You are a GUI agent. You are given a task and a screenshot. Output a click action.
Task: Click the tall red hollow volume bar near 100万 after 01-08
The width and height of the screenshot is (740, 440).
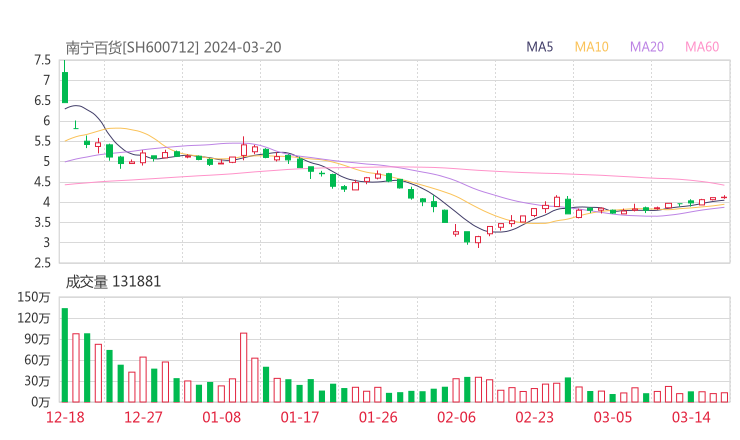[244, 367]
